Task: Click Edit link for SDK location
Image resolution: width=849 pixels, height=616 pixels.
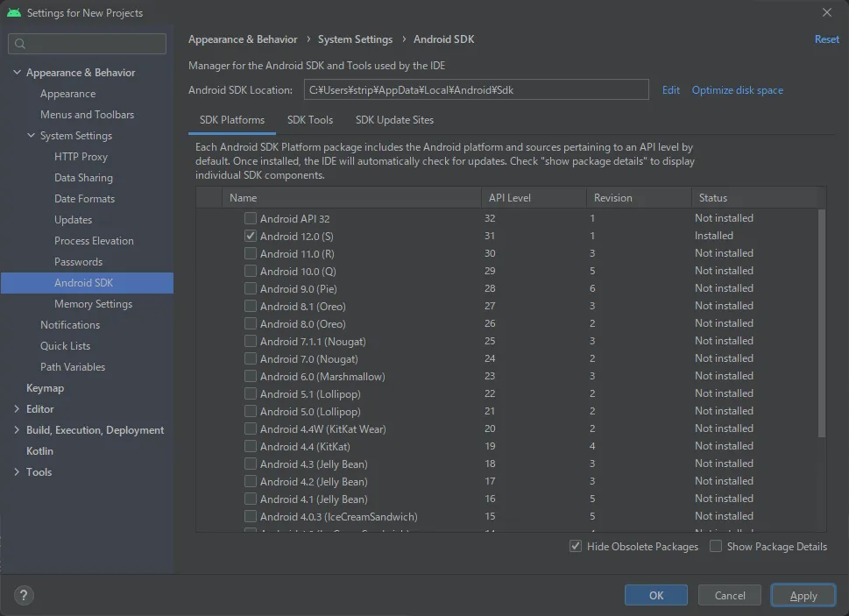Action: (671, 90)
